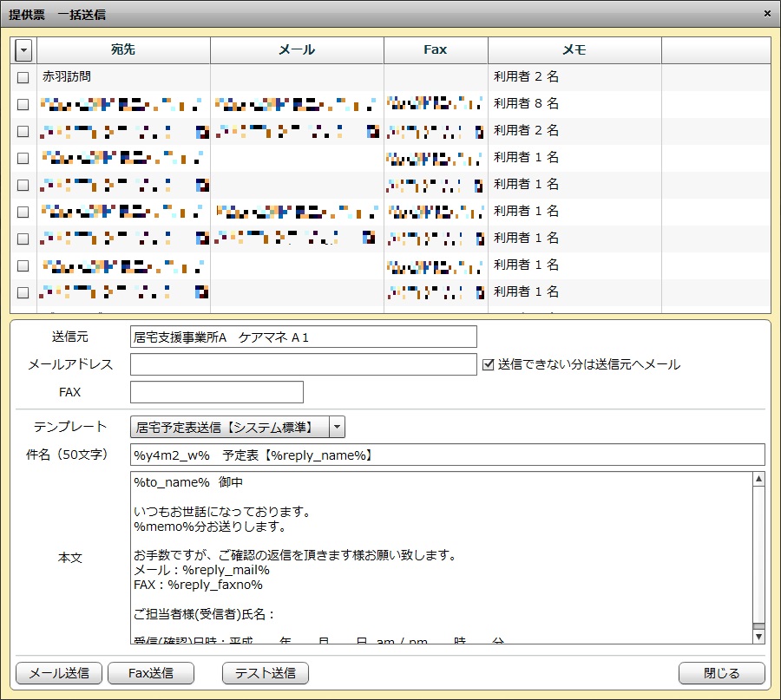This screenshot has height=700, width=781.
Task: Click into the FAX number field
Action: tap(216, 392)
